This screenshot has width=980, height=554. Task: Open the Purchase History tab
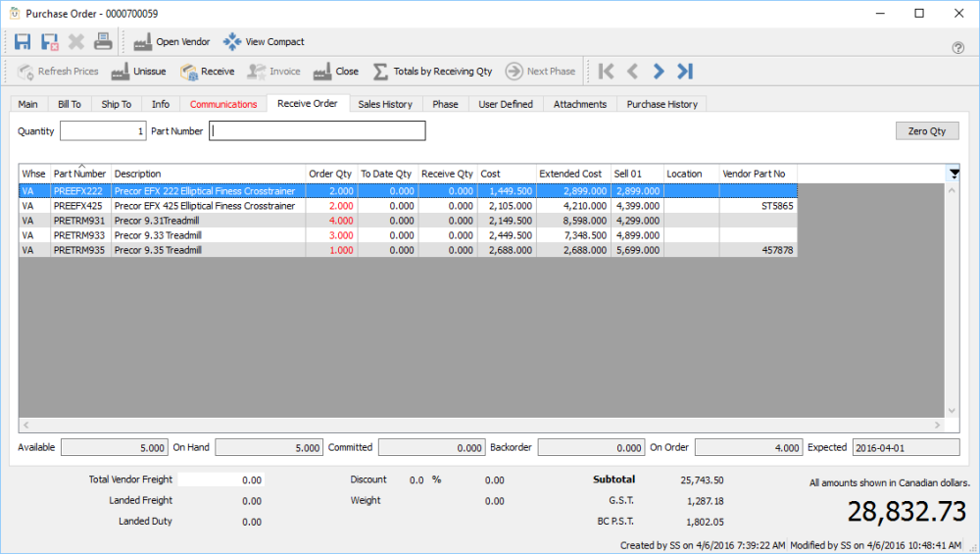pyautogui.click(x=661, y=104)
